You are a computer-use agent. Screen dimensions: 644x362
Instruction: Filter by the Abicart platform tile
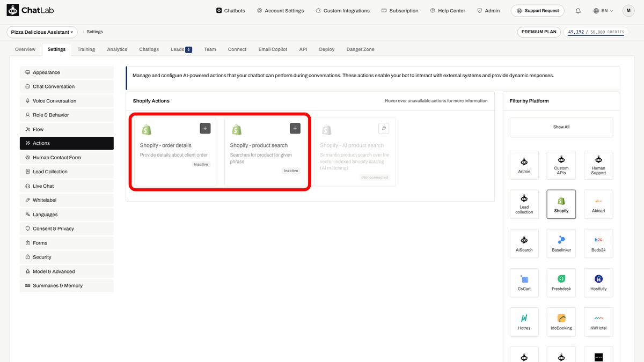click(x=598, y=204)
